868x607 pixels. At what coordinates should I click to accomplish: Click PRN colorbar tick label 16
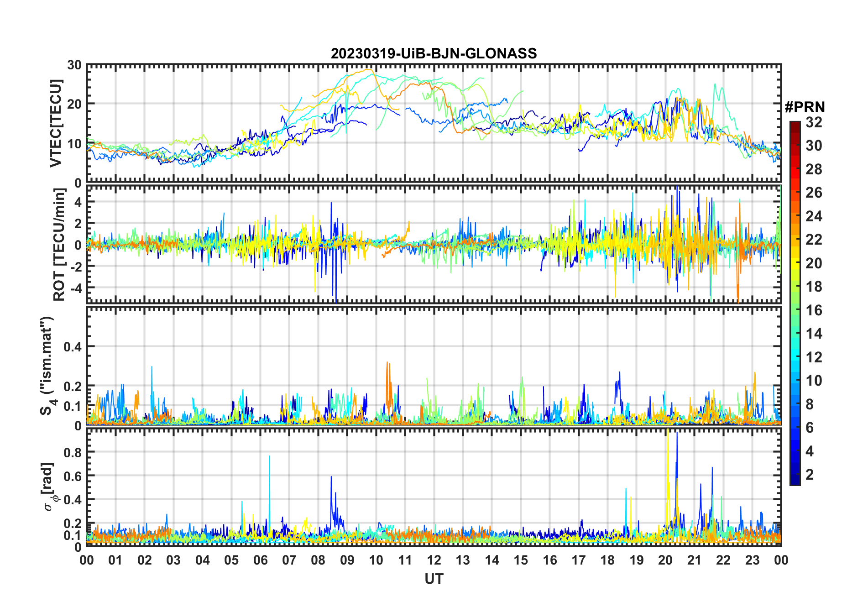814,310
